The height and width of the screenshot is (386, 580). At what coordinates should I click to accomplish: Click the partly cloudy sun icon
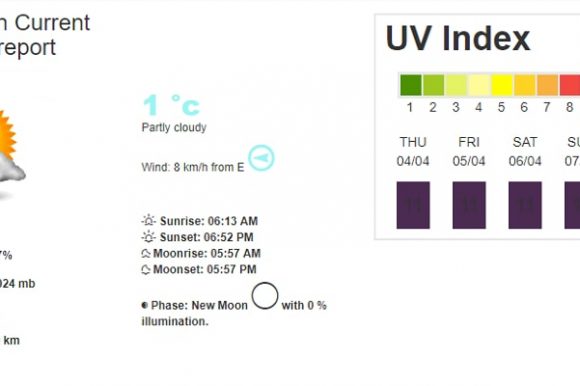(x=9, y=153)
